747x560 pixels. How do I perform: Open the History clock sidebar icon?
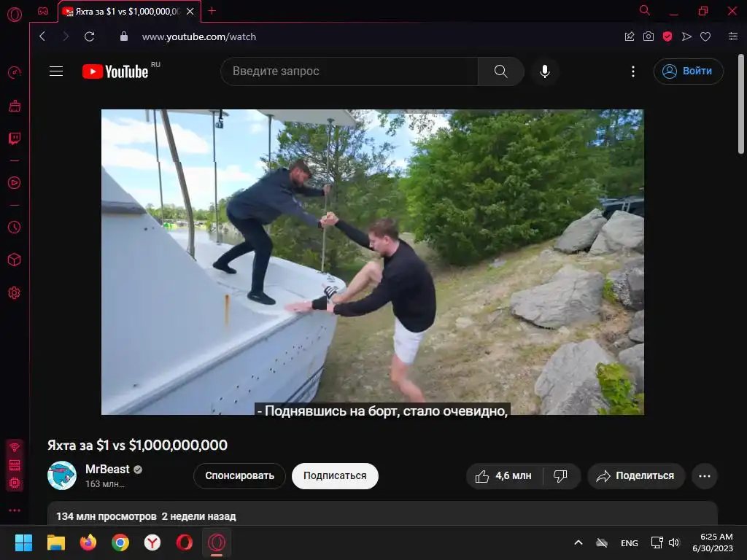tap(15, 227)
